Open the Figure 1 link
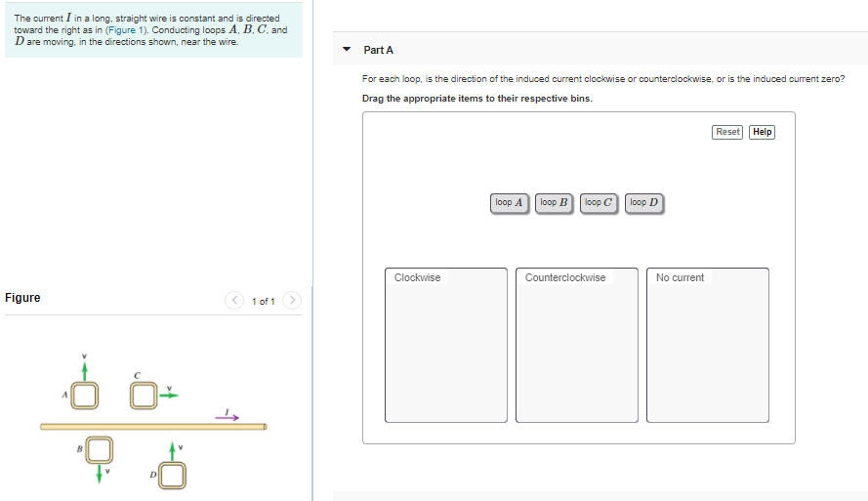868x501 pixels. tap(126, 30)
